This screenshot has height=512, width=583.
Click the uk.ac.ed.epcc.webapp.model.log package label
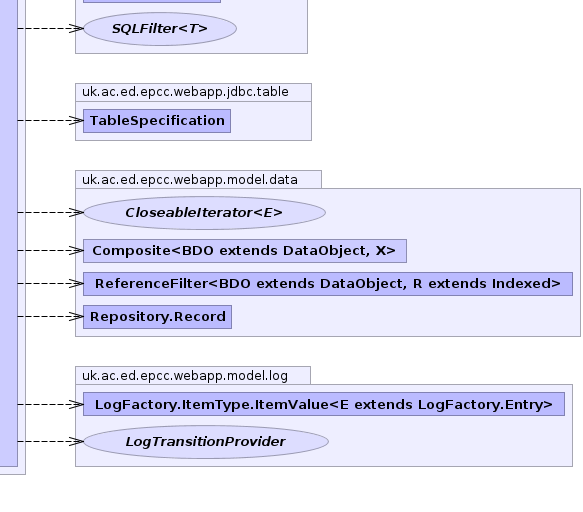pos(185,376)
